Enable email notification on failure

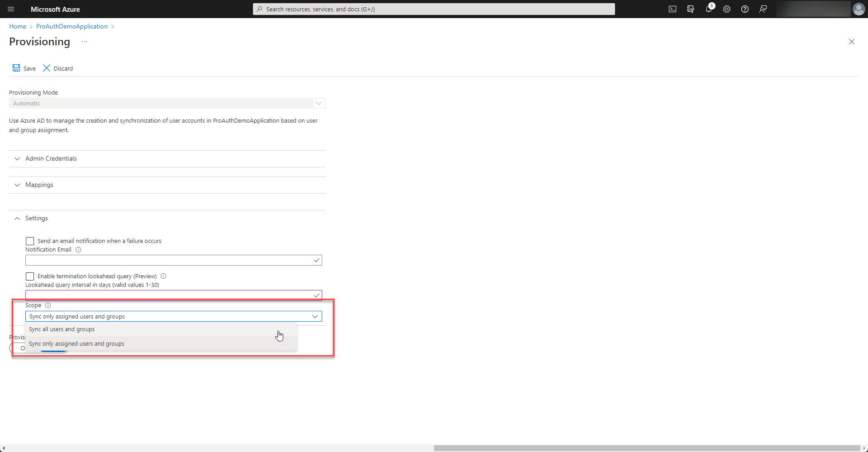(29, 241)
